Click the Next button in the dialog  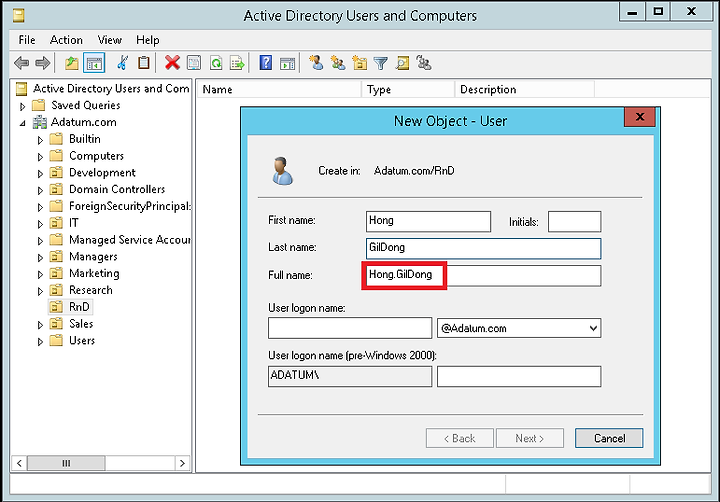coord(529,438)
